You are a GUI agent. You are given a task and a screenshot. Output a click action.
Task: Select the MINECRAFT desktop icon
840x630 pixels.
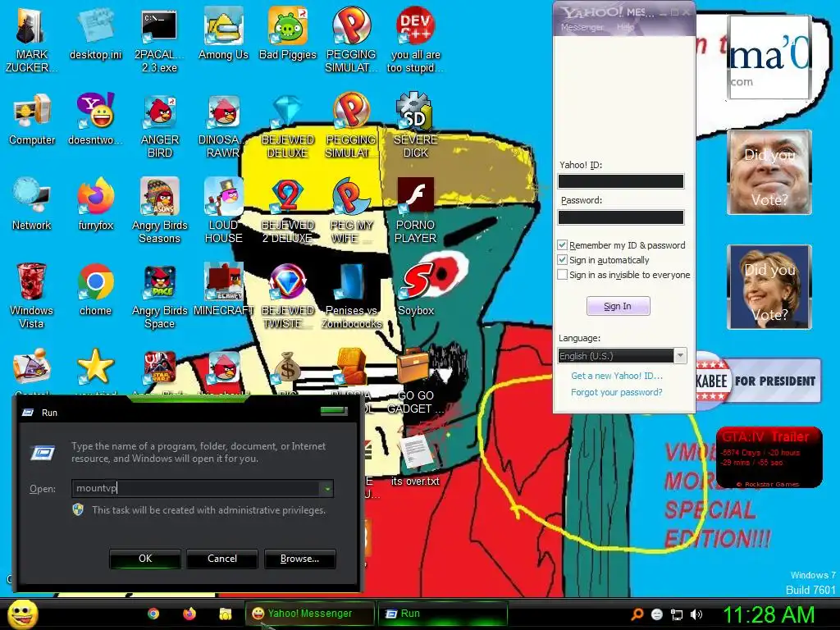(223, 290)
